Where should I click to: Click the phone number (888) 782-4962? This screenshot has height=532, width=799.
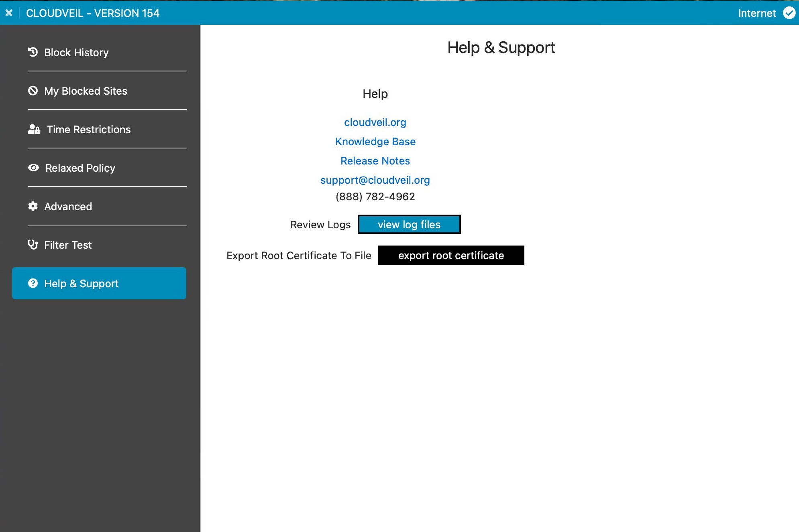375,197
